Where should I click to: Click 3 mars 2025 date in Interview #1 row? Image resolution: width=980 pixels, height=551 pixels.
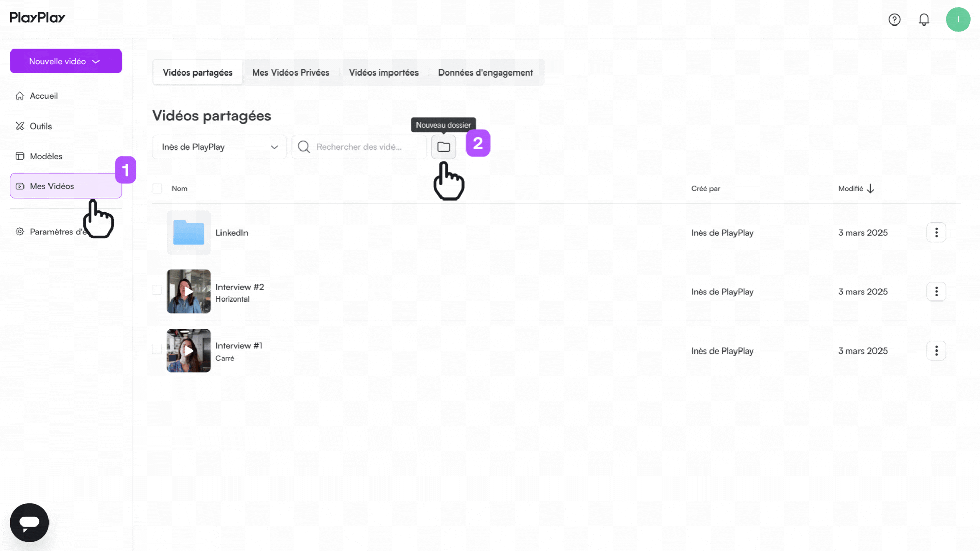[x=863, y=351]
